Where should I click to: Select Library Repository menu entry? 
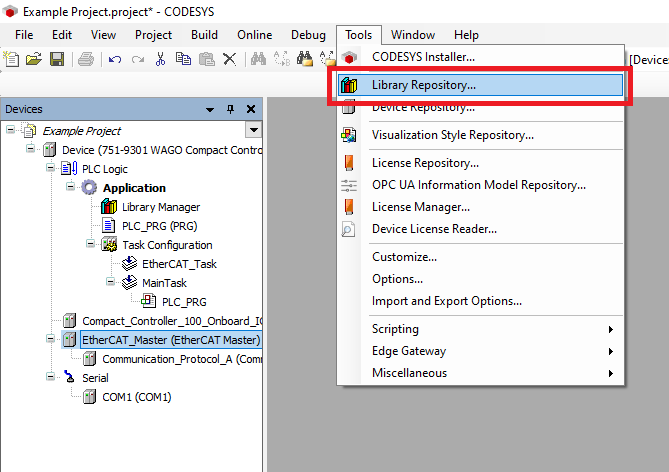(x=424, y=85)
